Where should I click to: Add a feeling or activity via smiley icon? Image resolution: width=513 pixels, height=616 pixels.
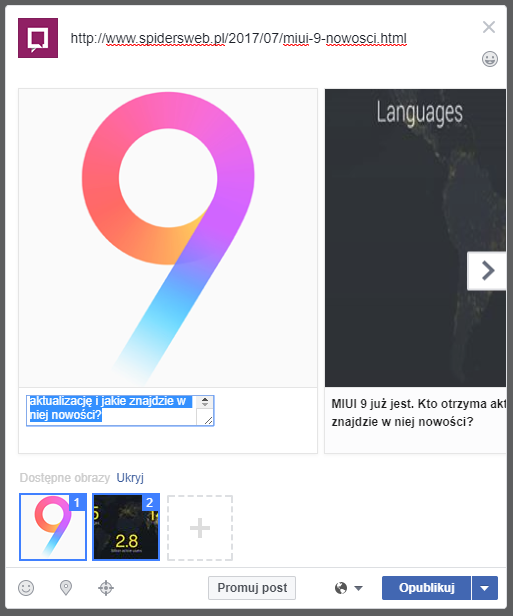click(x=26, y=588)
